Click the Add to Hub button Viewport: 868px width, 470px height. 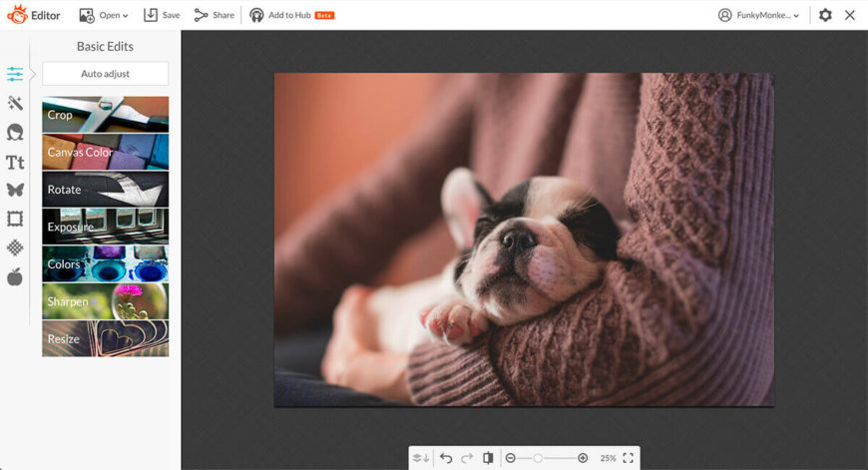tap(291, 15)
